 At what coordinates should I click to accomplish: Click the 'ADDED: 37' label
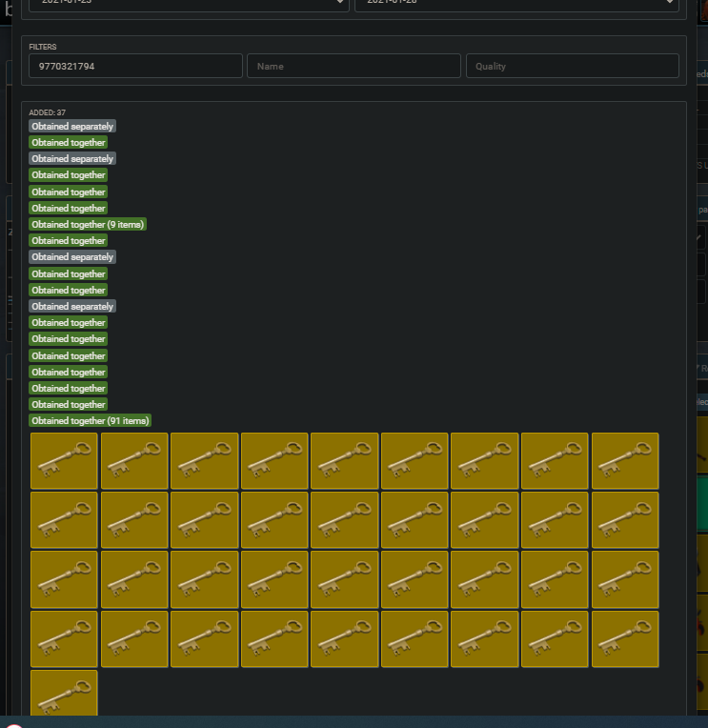[x=48, y=112]
